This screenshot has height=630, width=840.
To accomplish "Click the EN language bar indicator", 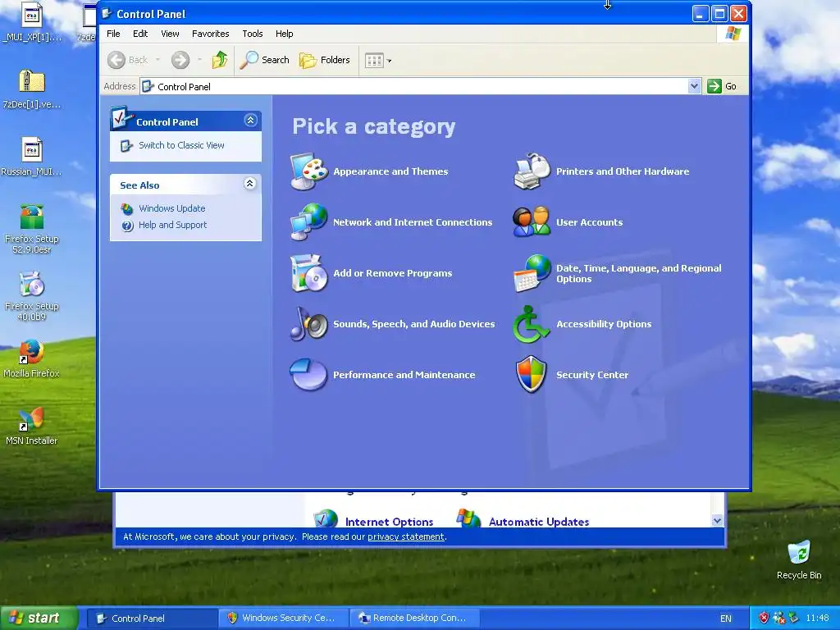I will (x=725, y=619).
